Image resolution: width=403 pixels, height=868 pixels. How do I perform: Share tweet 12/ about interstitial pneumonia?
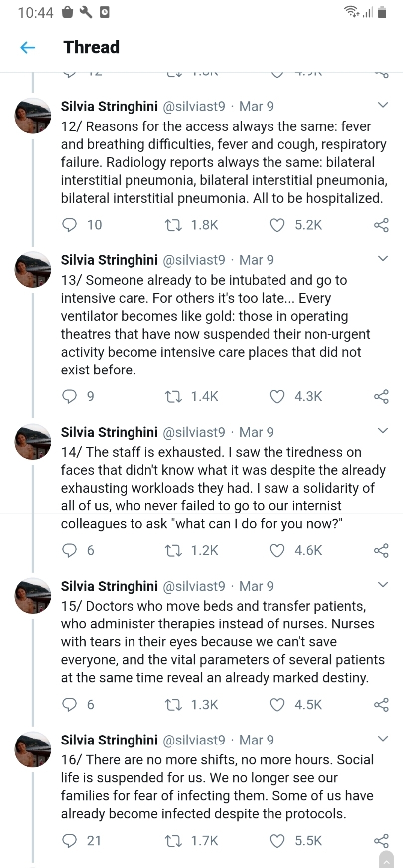[381, 225]
